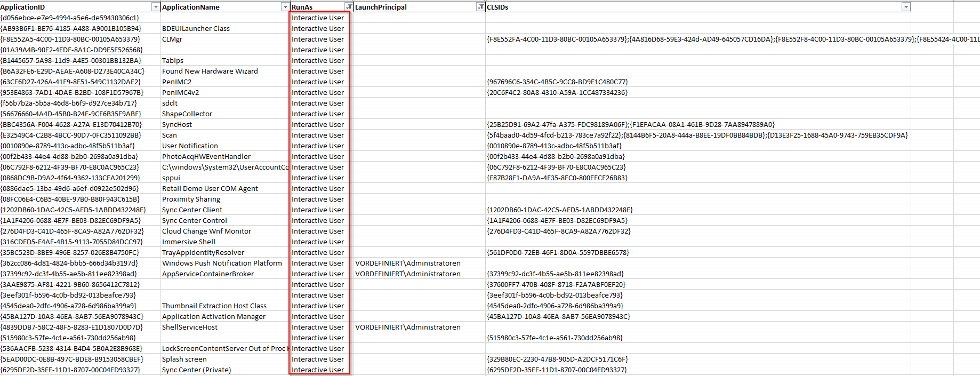Open the active RunAs filter button

pyautogui.click(x=348, y=7)
